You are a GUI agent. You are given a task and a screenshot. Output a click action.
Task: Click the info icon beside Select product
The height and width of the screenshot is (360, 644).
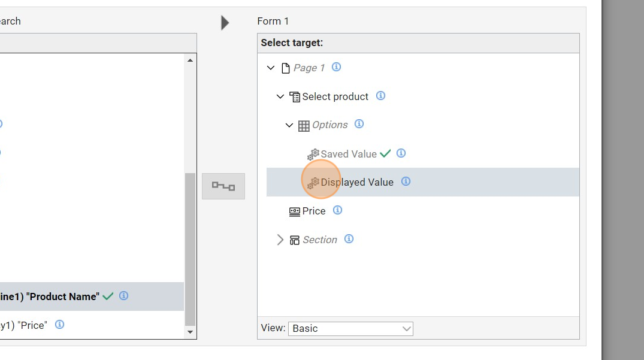click(380, 96)
